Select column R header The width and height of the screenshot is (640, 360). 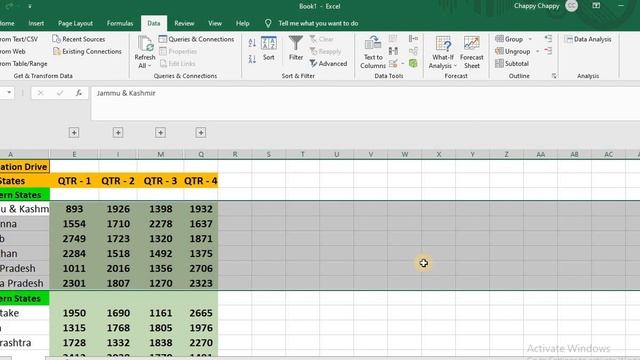[235, 154]
